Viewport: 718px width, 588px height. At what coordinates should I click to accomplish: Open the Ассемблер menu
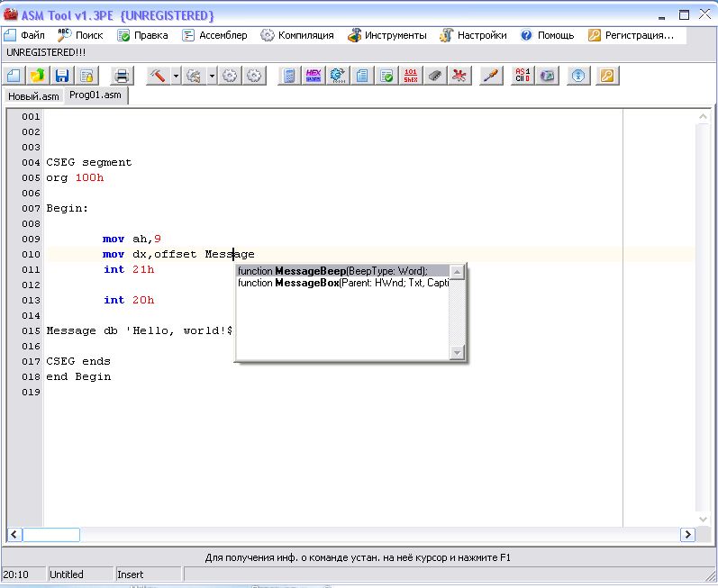coord(214,35)
